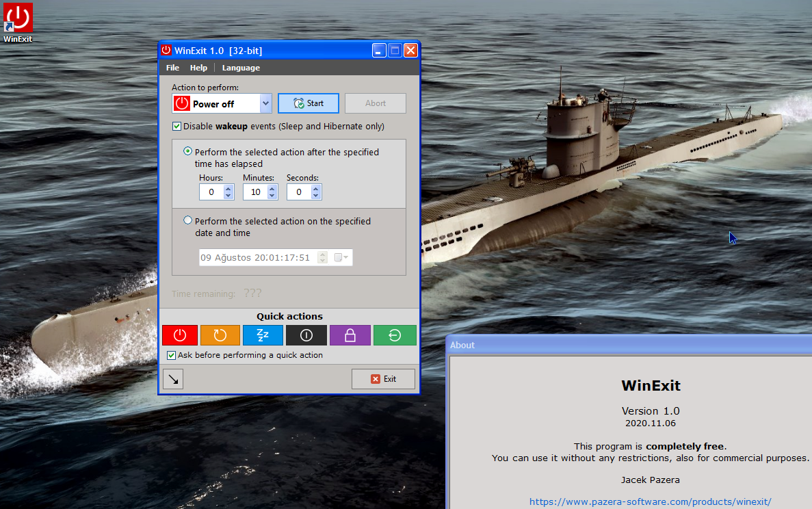Toggle Disable wakeup events checkbox
This screenshot has width=812, height=509.
[x=176, y=127]
